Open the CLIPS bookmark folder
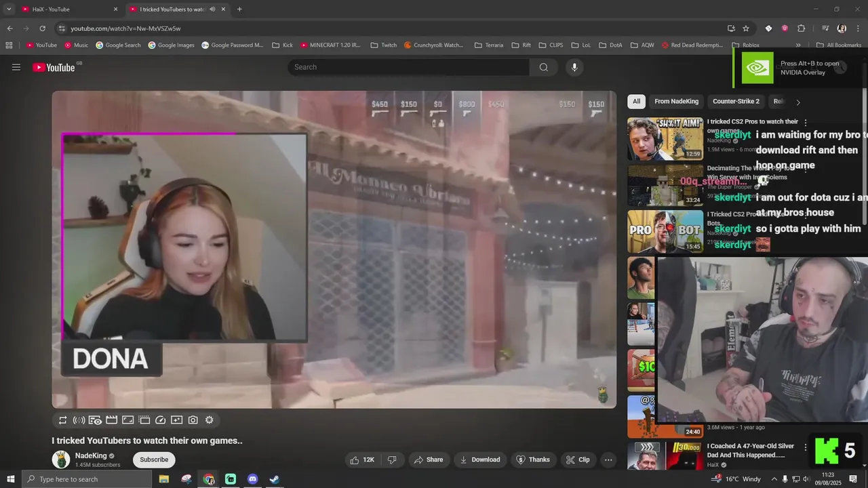This screenshot has width=868, height=488. click(x=551, y=45)
